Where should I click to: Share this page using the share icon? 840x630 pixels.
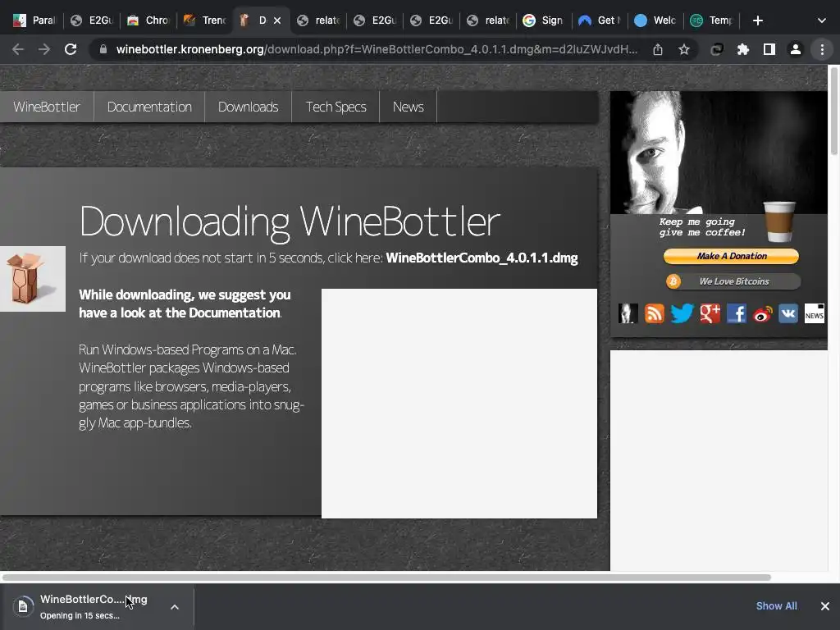point(658,50)
